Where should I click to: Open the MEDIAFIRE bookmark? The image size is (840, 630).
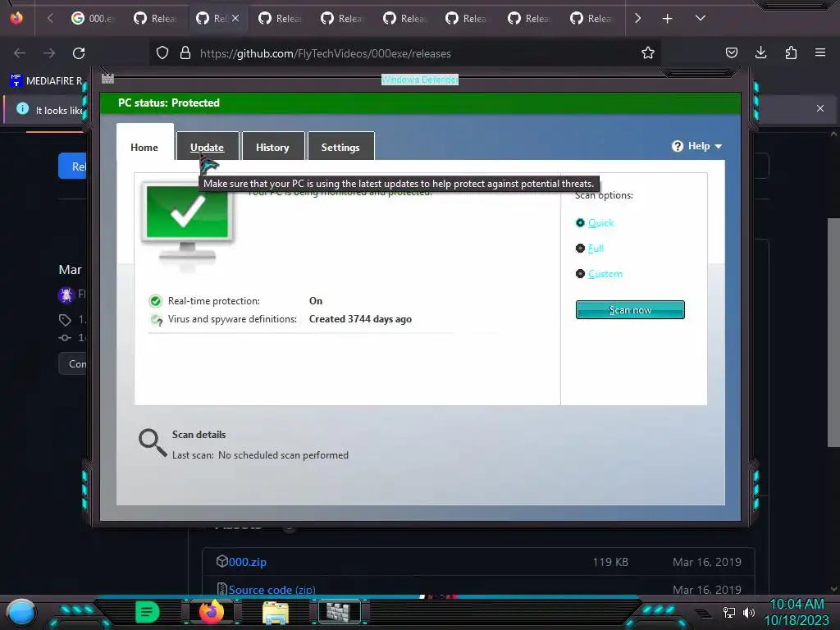coord(47,80)
